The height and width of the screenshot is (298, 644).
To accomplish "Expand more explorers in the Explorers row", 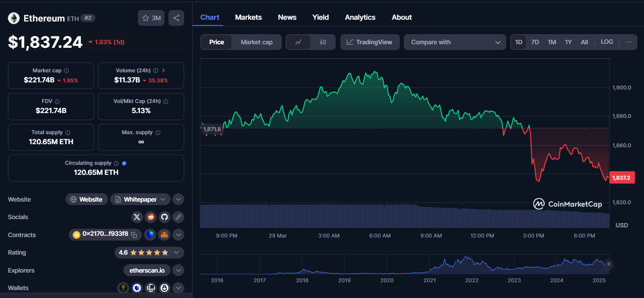I will (x=178, y=270).
